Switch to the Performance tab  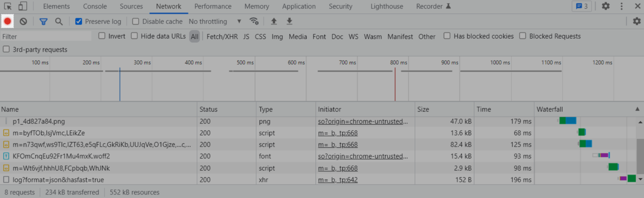(213, 6)
